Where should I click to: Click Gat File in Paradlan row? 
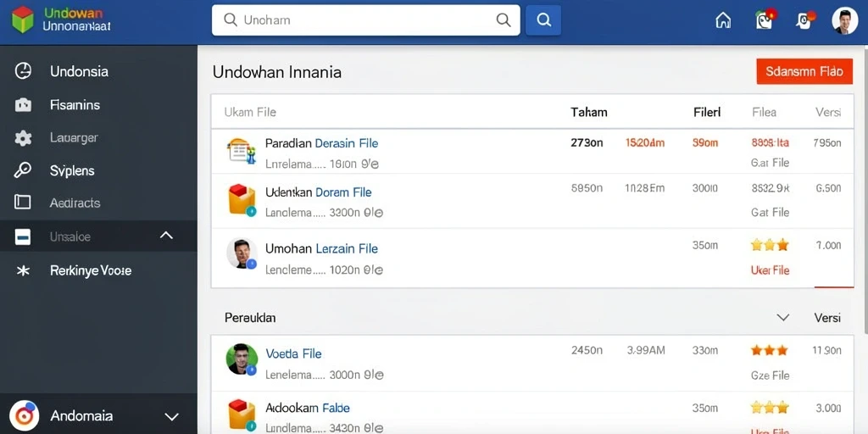pyautogui.click(x=770, y=164)
